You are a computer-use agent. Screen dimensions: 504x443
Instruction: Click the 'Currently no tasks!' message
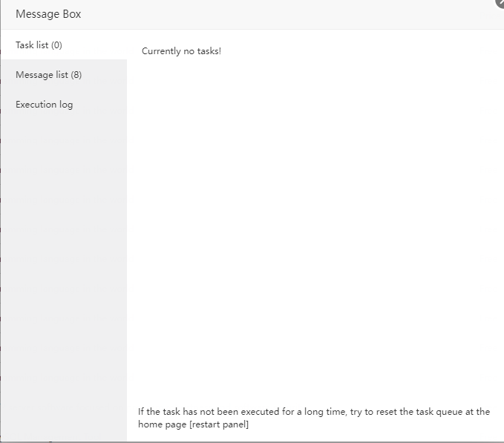point(181,51)
